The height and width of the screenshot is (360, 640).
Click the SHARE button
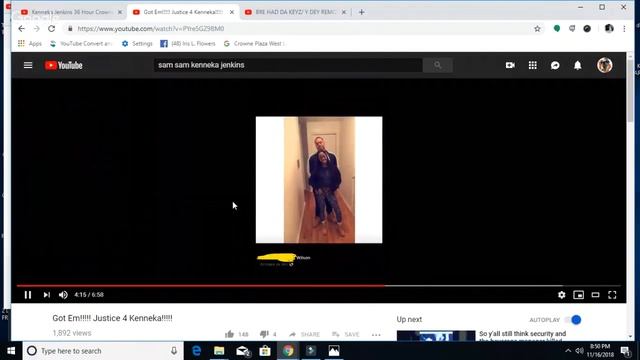(x=304, y=334)
